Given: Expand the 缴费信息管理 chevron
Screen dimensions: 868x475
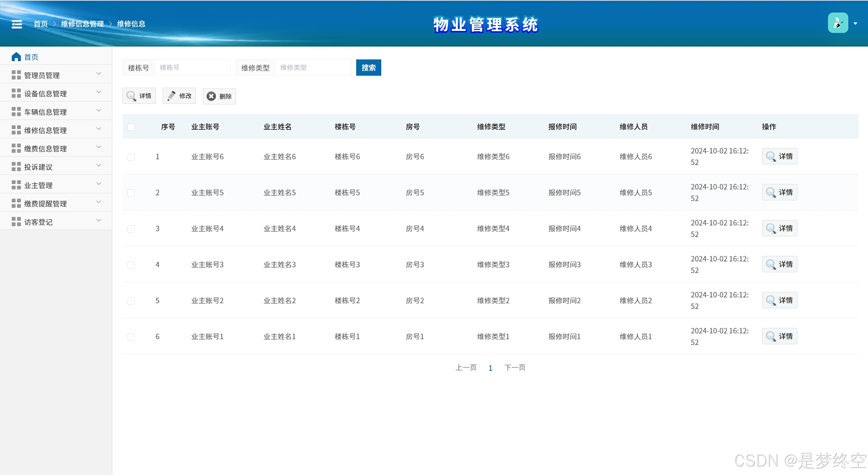Looking at the screenshot, I should [x=99, y=147].
